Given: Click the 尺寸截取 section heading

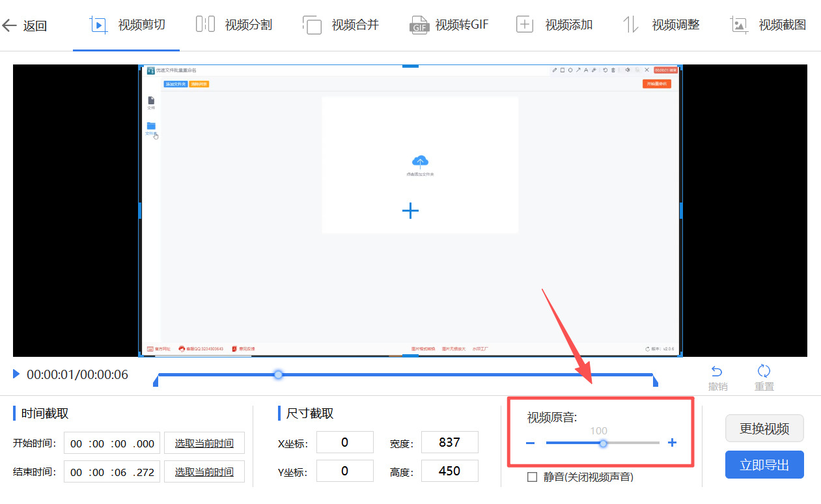Looking at the screenshot, I should point(310,413).
